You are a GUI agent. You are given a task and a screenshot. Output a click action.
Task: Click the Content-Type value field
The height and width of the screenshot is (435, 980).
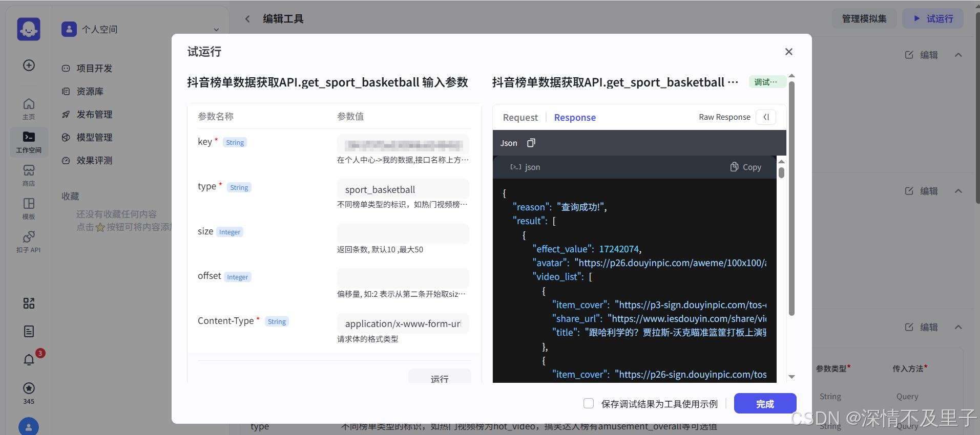coord(403,323)
